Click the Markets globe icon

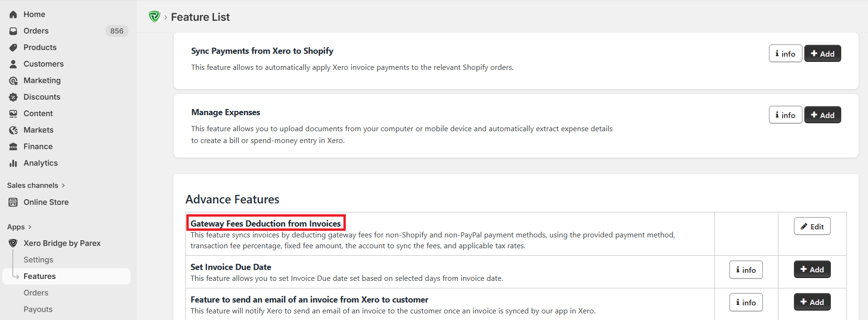tap(13, 130)
